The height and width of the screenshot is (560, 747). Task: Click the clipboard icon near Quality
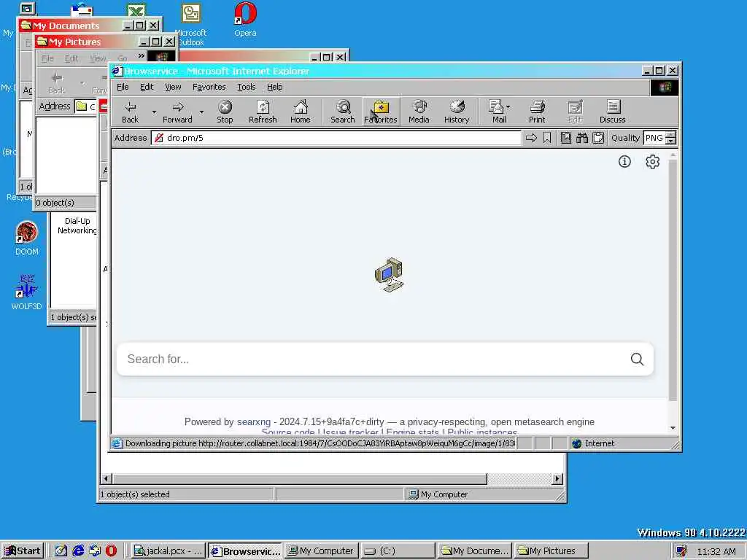coord(598,138)
